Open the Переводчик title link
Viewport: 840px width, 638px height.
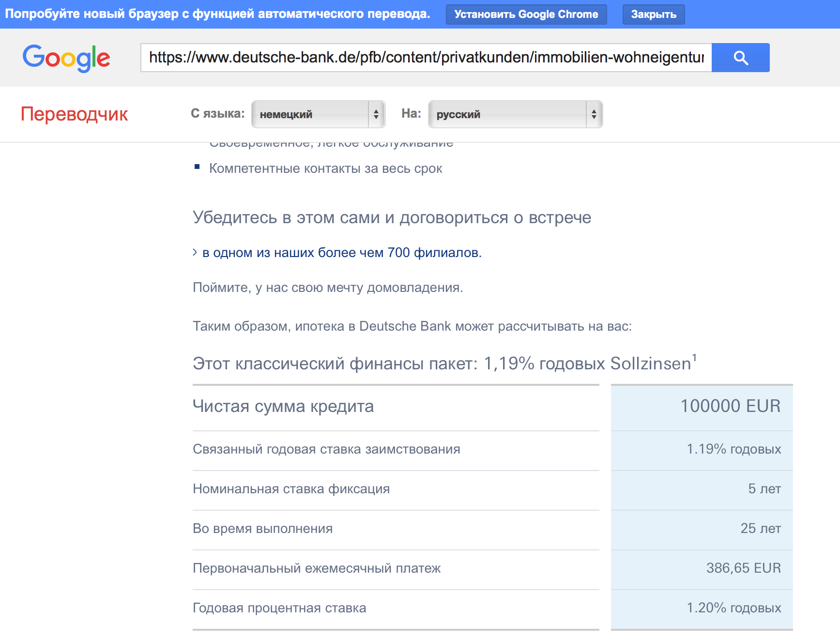[x=74, y=114]
